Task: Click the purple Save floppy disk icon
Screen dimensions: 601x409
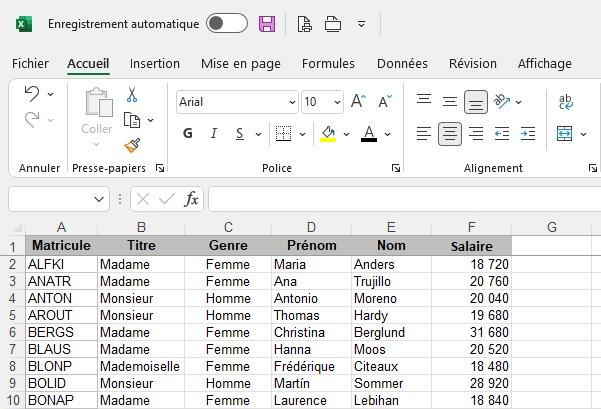Action: tap(267, 24)
